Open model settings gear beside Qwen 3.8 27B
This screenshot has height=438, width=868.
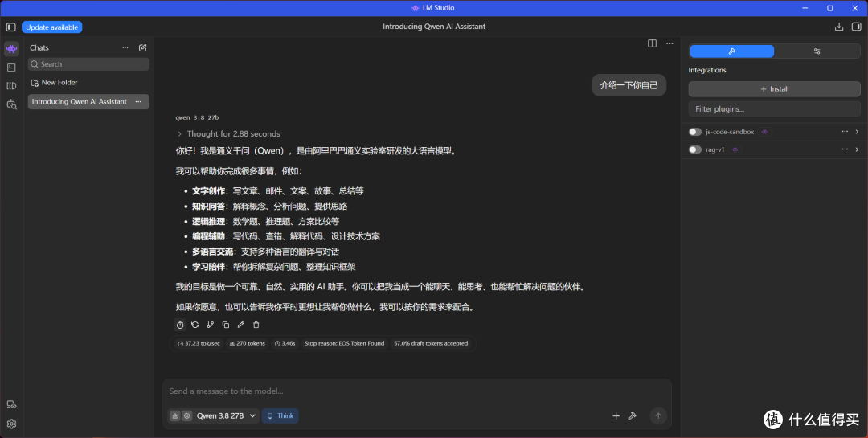[x=187, y=415]
